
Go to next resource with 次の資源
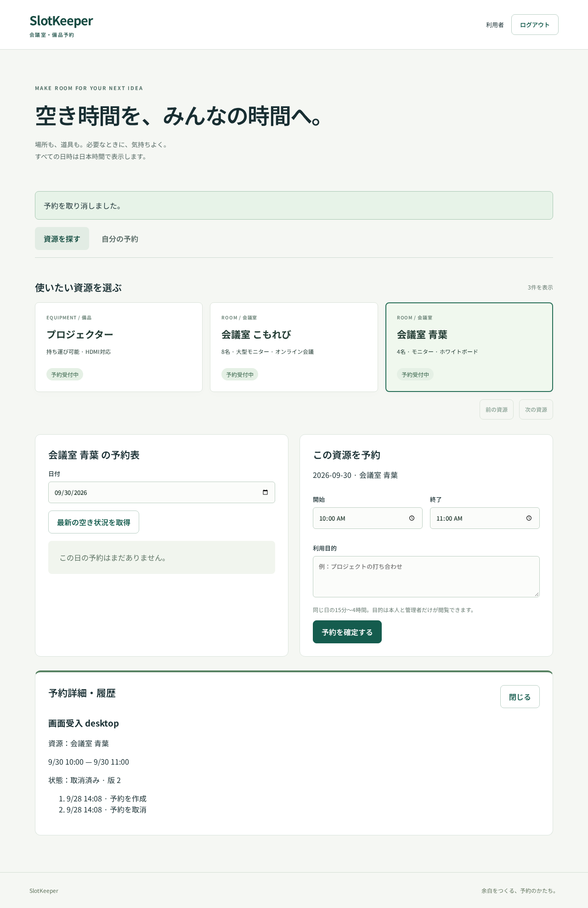point(536,409)
